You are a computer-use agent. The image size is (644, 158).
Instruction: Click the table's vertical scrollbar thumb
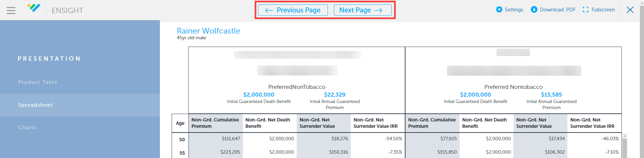[625, 148]
